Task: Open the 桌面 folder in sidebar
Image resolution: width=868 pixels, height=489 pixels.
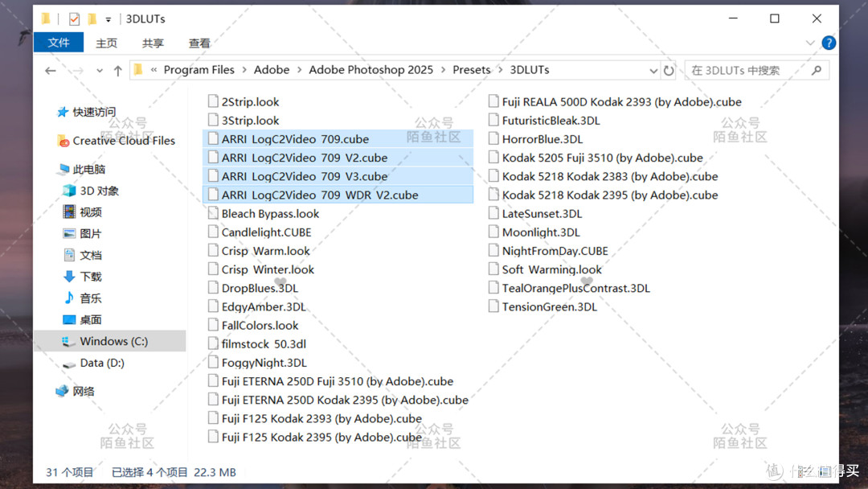Action: [83, 319]
